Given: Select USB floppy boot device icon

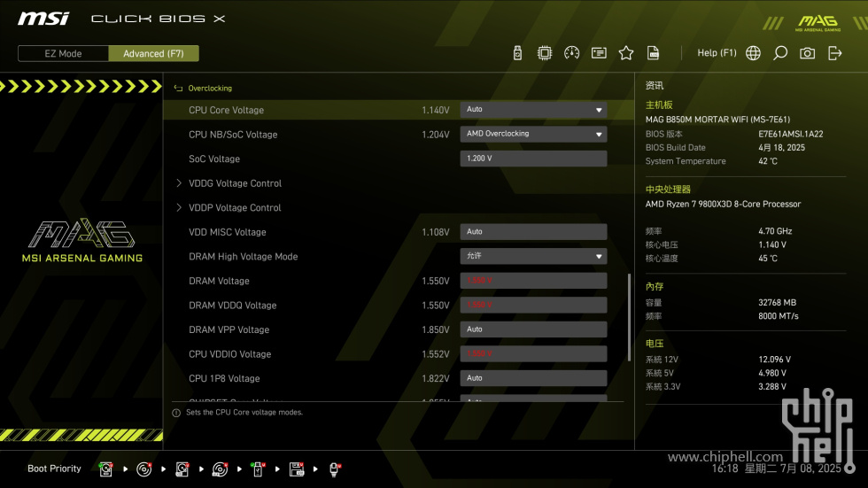Looking at the screenshot, I should coord(297,469).
